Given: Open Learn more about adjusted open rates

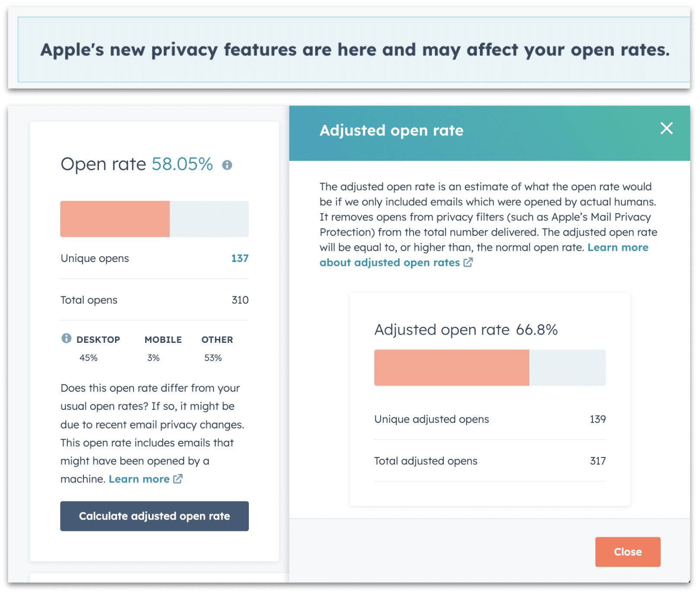Looking at the screenshot, I should click(389, 262).
